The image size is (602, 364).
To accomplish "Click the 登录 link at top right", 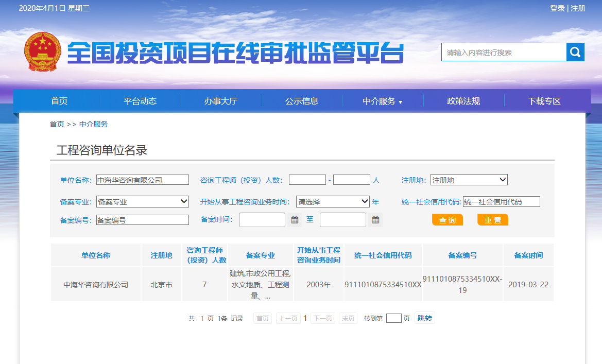I will 557,8.
